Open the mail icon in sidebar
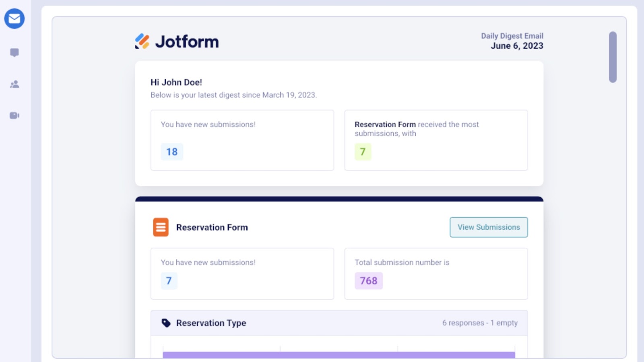The image size is (644, 362). 14,19
